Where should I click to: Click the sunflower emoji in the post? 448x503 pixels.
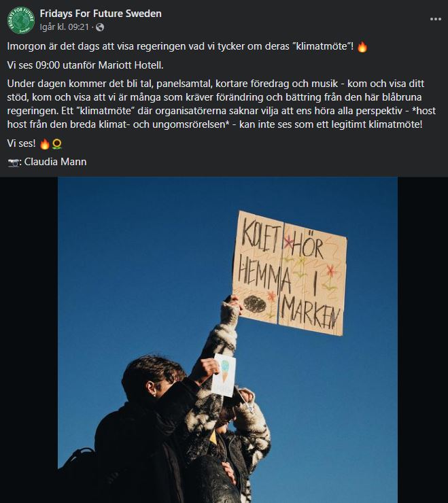coord(57,144)
